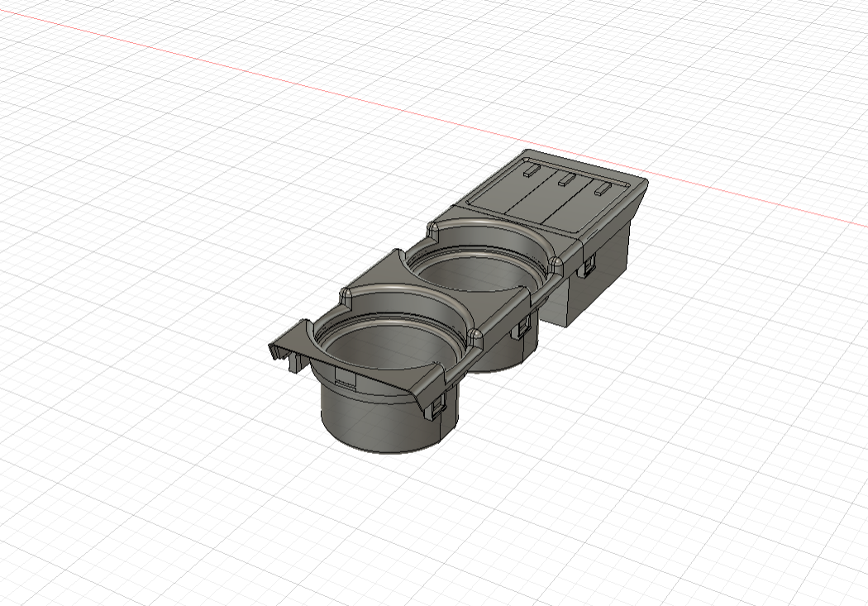Pick the leftmost small tab on the tray lid
The height and width of the screenshot is (606, 868).
529,171
